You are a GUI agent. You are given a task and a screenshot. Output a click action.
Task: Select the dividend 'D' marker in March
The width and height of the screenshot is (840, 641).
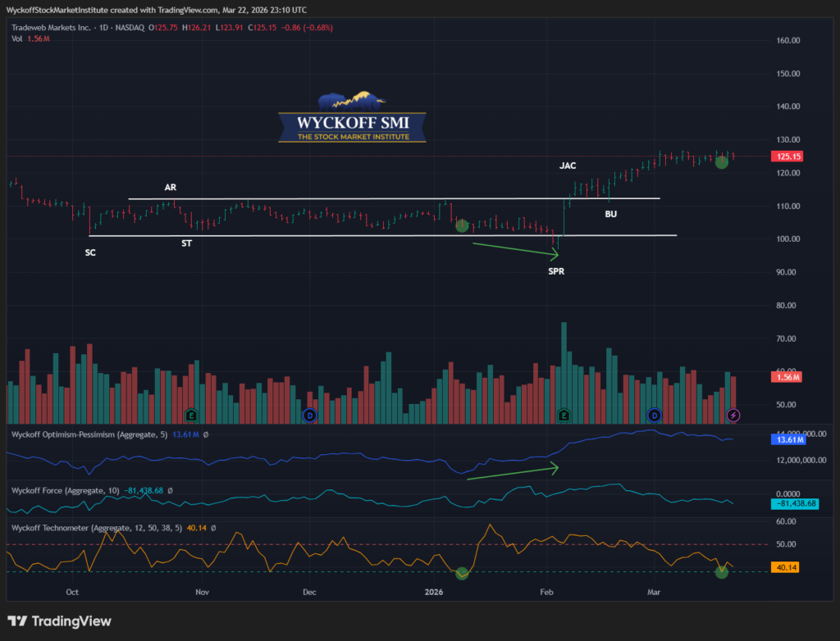[x=654, y=415]
